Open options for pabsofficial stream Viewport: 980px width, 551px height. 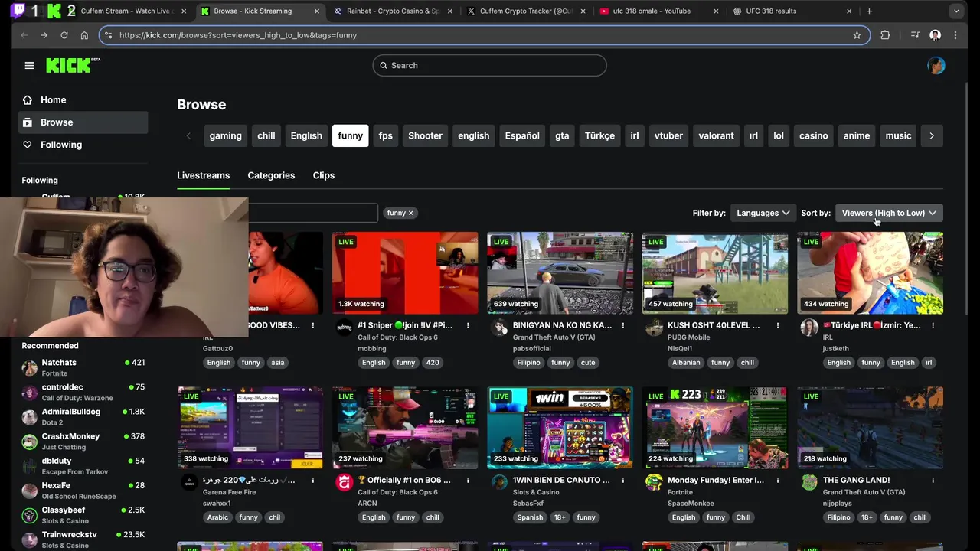pos(622,325)
